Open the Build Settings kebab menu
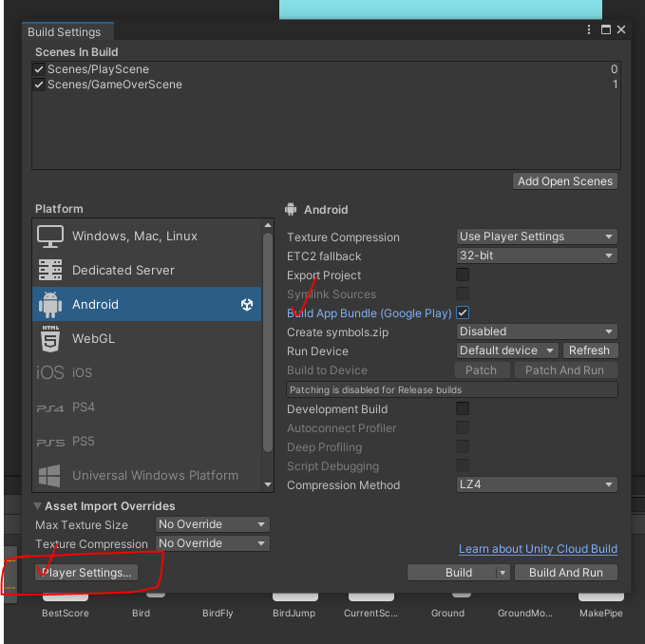Screen dimensions: 645x644 coord(589,29)
